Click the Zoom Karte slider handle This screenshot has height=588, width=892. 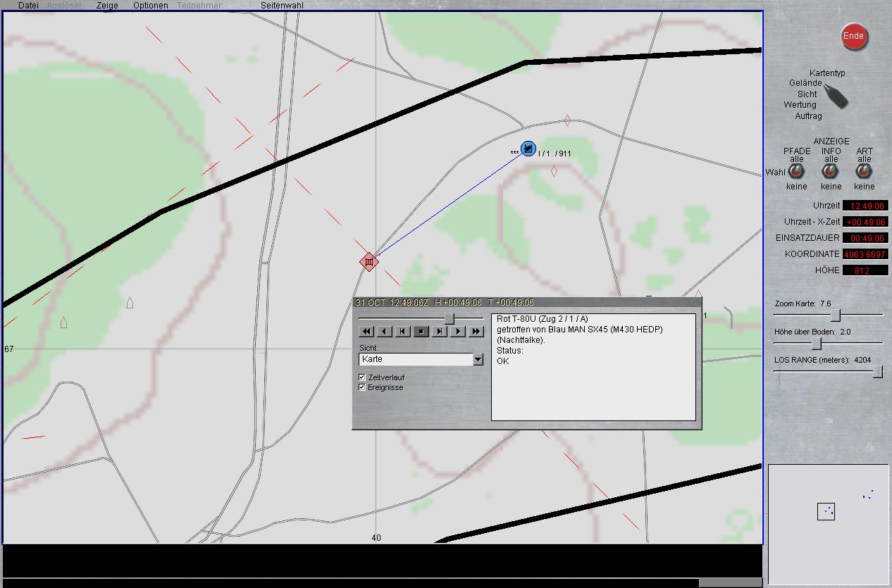pos(835,315)
